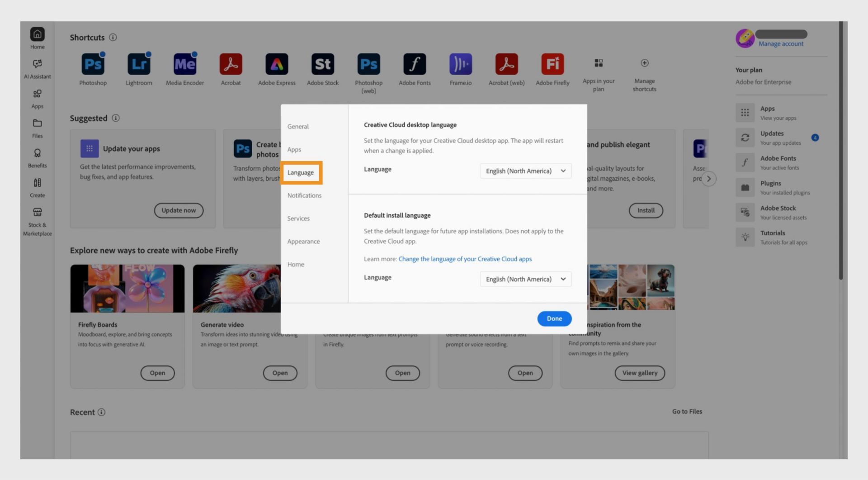This screenshot has height=480, width=868.
Task: Open Updates in right panel
Action: click(780, 138)
